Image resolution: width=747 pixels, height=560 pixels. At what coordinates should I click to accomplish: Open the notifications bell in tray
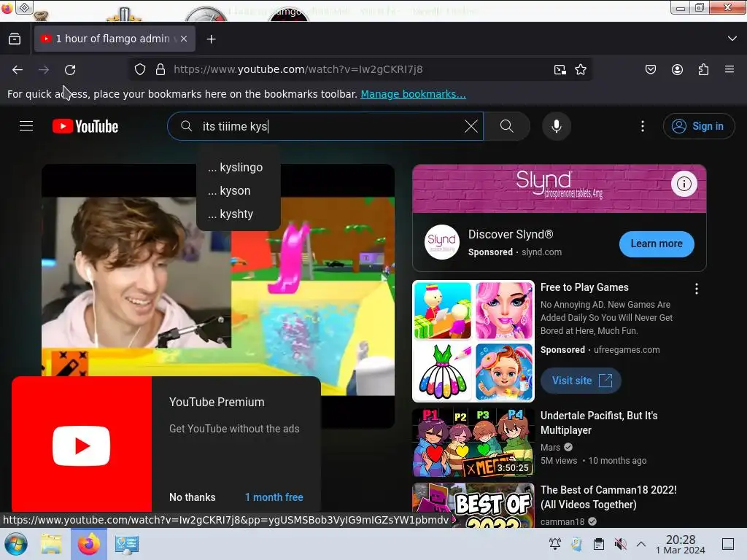554,544
